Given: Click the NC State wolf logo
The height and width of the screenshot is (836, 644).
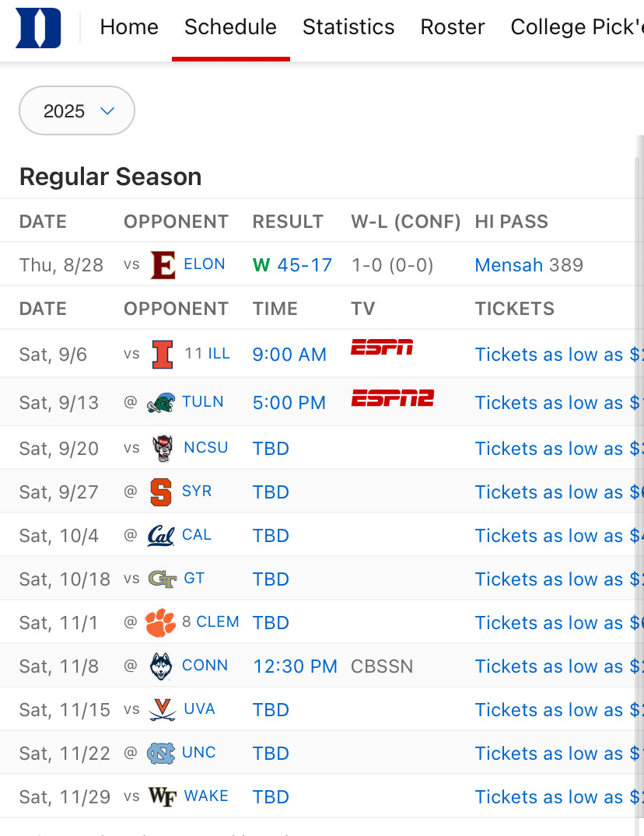Looking at the screenshot, I should (163, 449).
